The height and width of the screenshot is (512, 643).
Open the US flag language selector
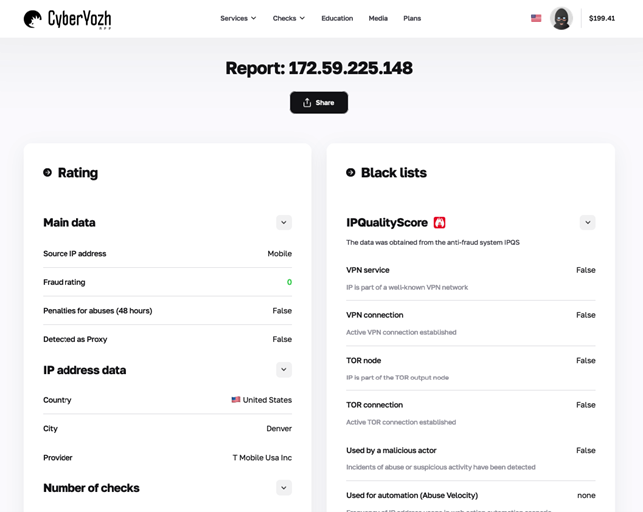coord(536,18)
